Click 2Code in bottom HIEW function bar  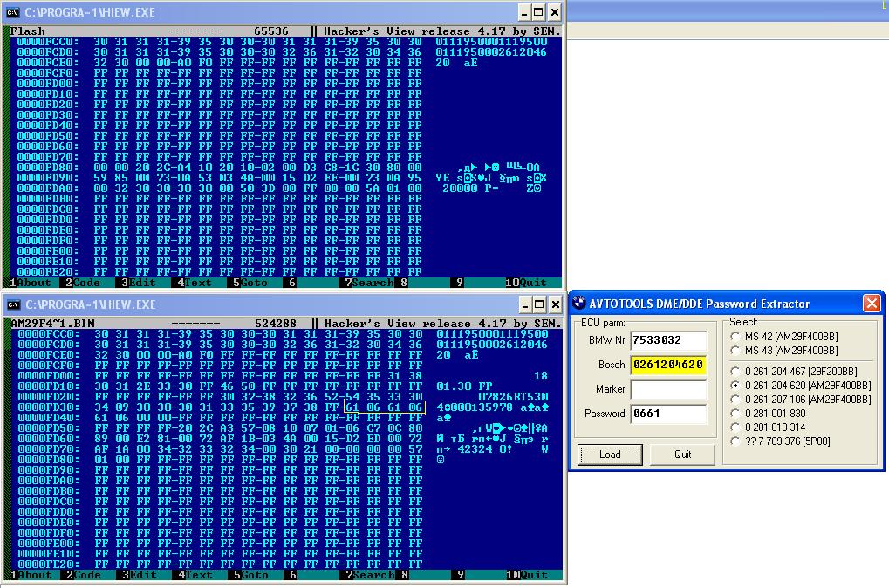(84, 575)
